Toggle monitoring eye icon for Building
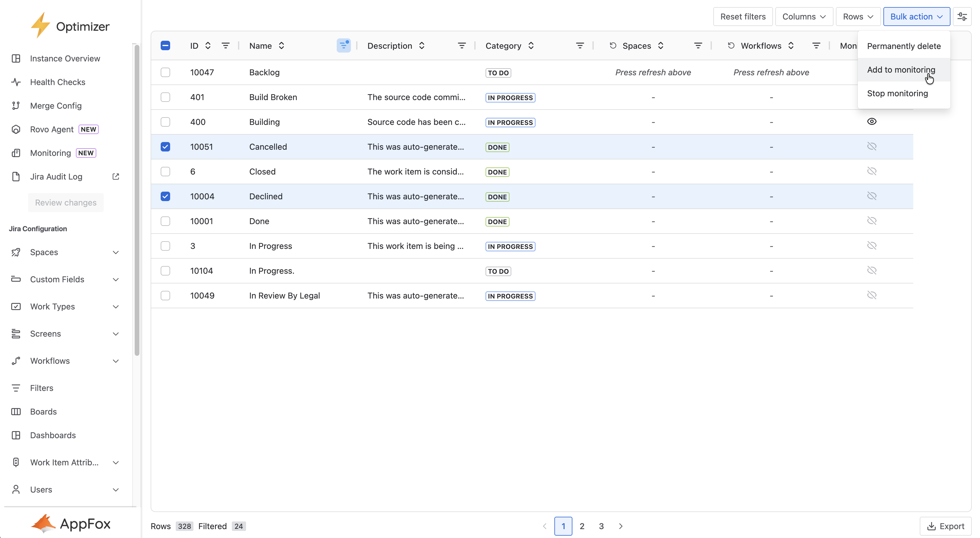Image resolution: width=980 pixels, height=538 pixels. coord(872,121)
